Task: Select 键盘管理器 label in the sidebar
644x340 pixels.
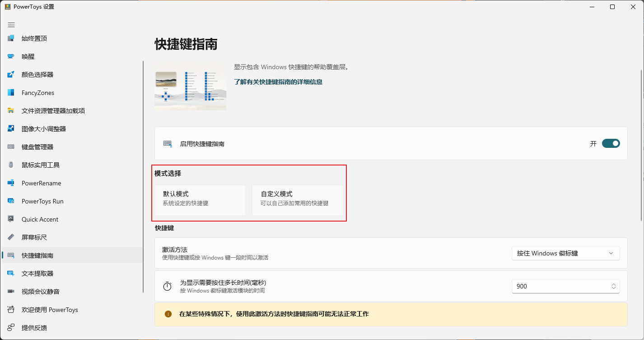Action: click(x=37, y=147)
